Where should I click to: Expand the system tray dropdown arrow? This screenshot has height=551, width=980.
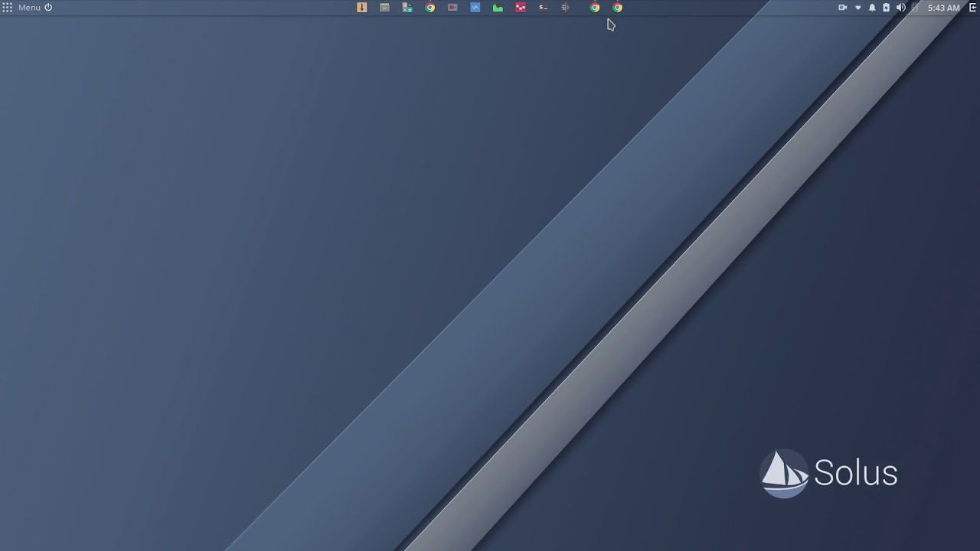click(858, 7)
